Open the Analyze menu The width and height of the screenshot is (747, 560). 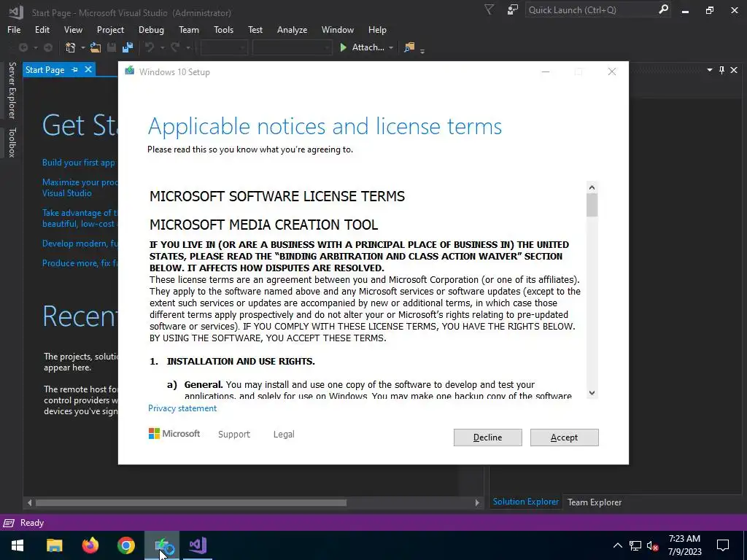(292, 29)
